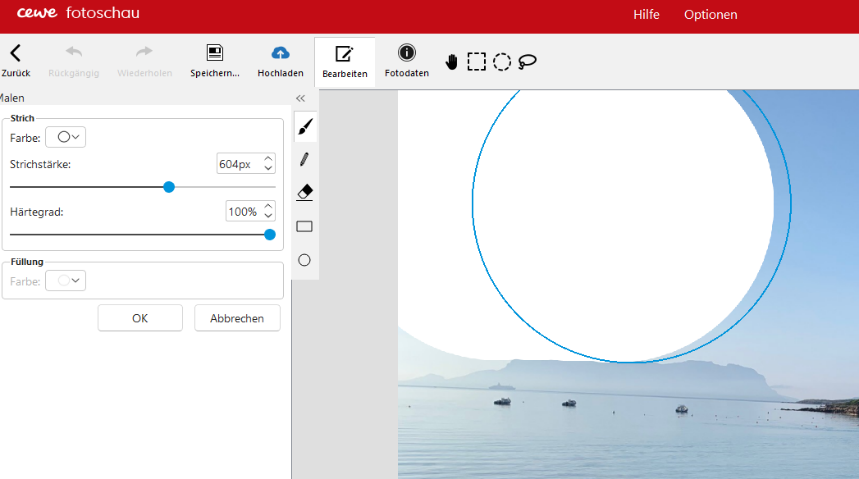Collapse the Malen side panel

coord(300,98)
